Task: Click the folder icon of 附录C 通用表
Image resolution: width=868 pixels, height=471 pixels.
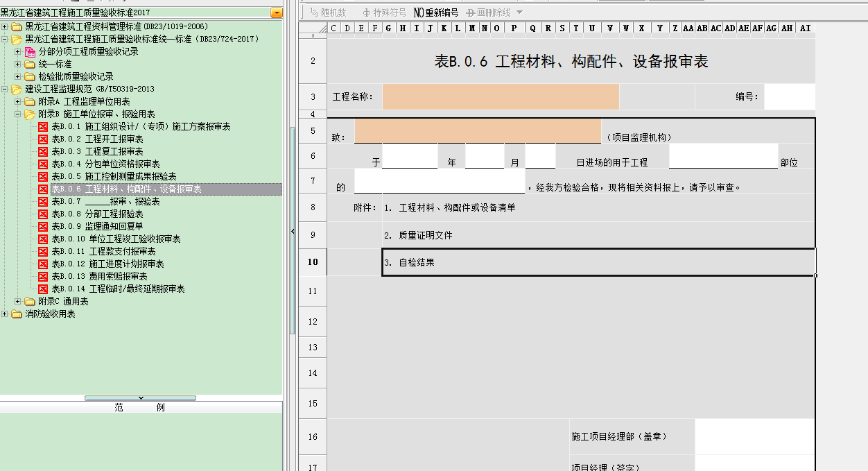Action: (30, 302)
